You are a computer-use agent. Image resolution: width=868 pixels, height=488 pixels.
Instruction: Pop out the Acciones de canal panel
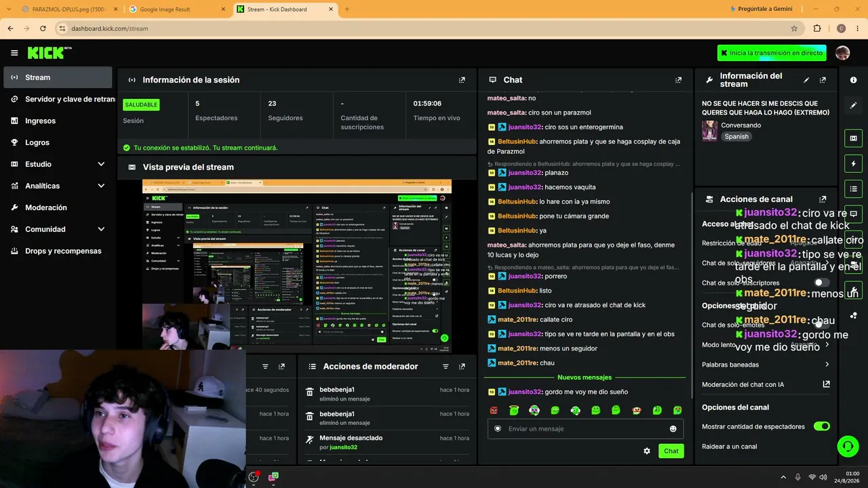click(823, 199)
